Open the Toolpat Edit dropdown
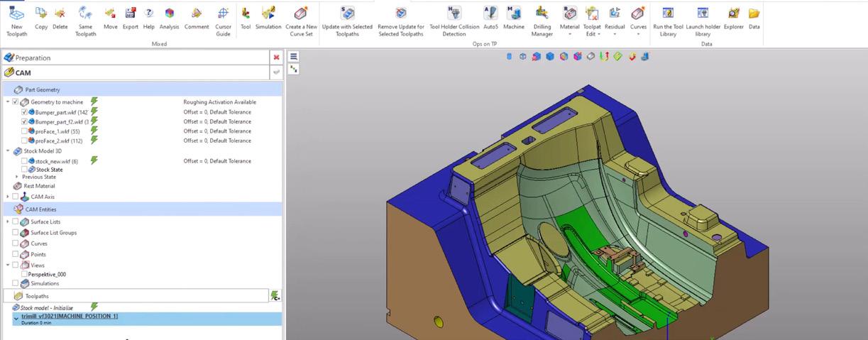 pos(592,20)
